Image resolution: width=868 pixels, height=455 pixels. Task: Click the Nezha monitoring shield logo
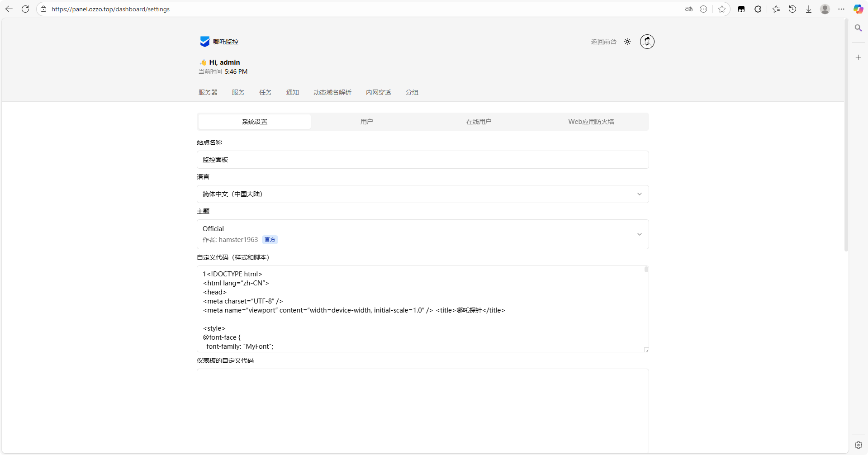204,42
